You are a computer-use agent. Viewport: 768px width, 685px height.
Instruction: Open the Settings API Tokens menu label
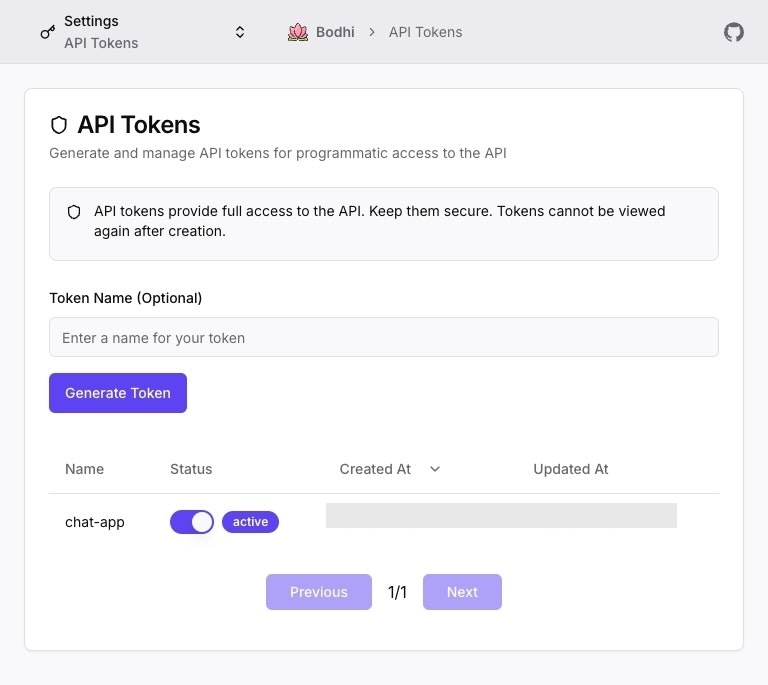(x=101, y=32)
